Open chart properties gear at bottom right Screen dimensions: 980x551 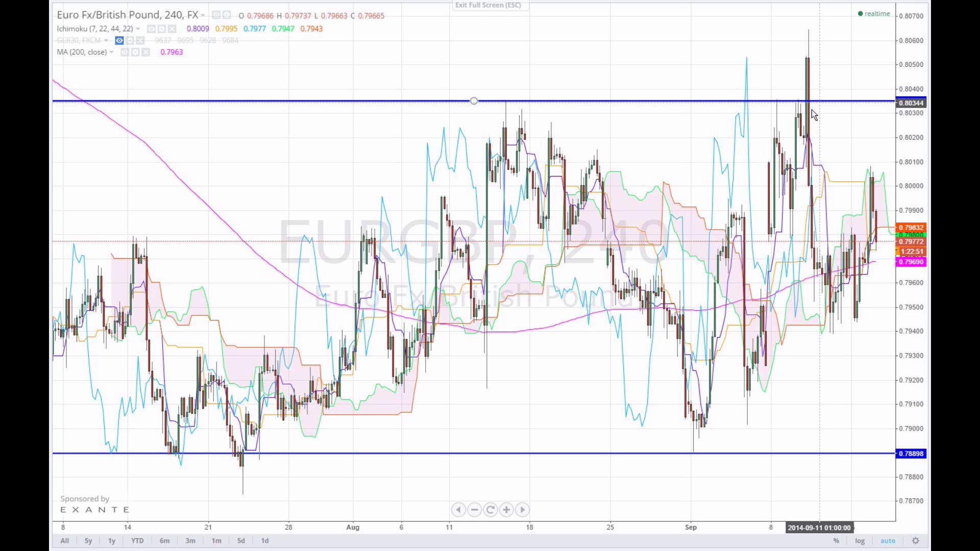[916, 541]
